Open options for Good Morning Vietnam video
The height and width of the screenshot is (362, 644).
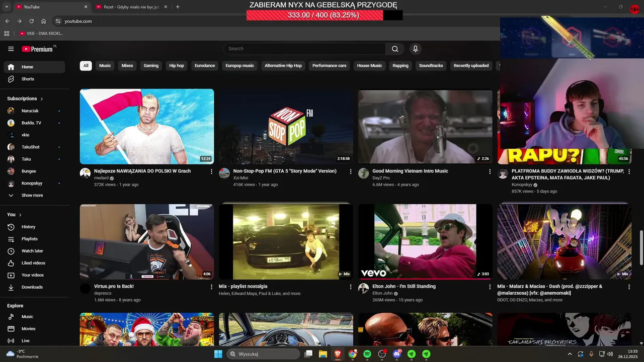tap(490, 171)
